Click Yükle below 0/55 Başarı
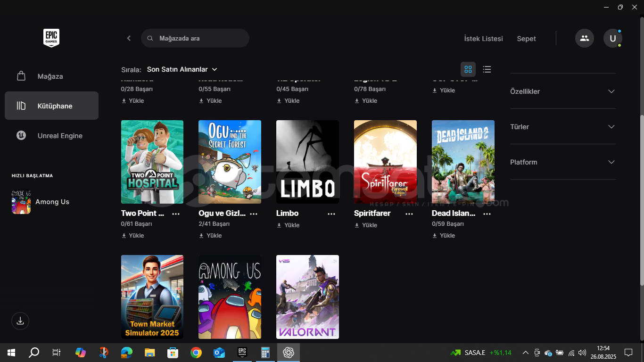This screenshot has height=362, width=644. tap(210, 101)
